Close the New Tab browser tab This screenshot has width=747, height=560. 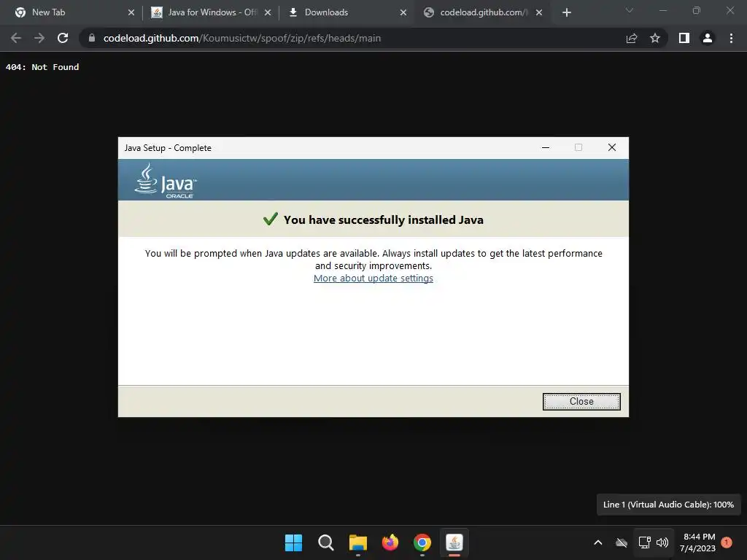pyautogui.click(x=131, y=12)
